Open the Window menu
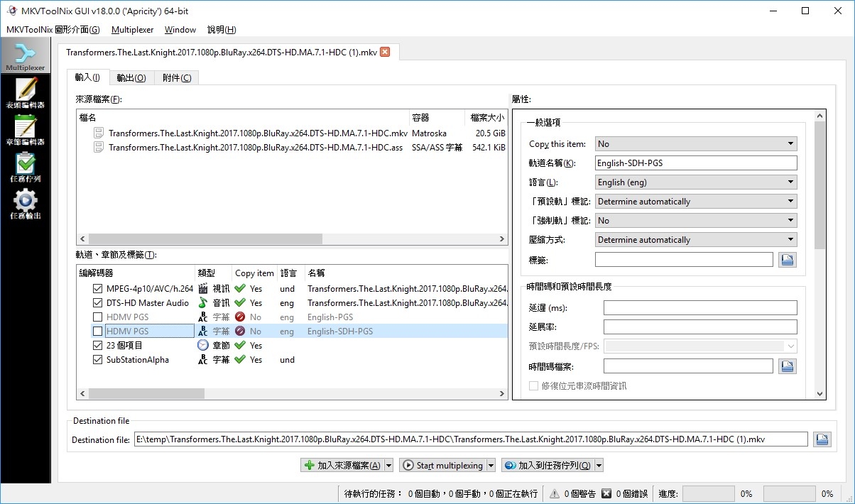This screenshot has height=504, width=855. (x=180, y=30)
